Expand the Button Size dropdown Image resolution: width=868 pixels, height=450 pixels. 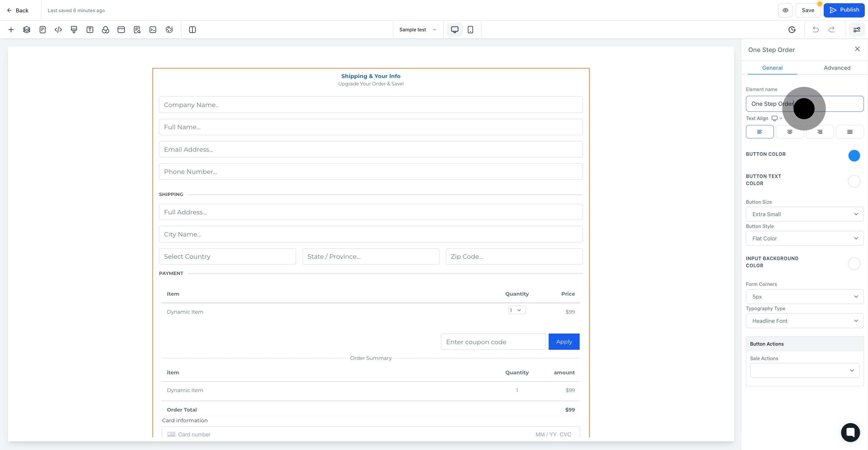tap(805, 214)
